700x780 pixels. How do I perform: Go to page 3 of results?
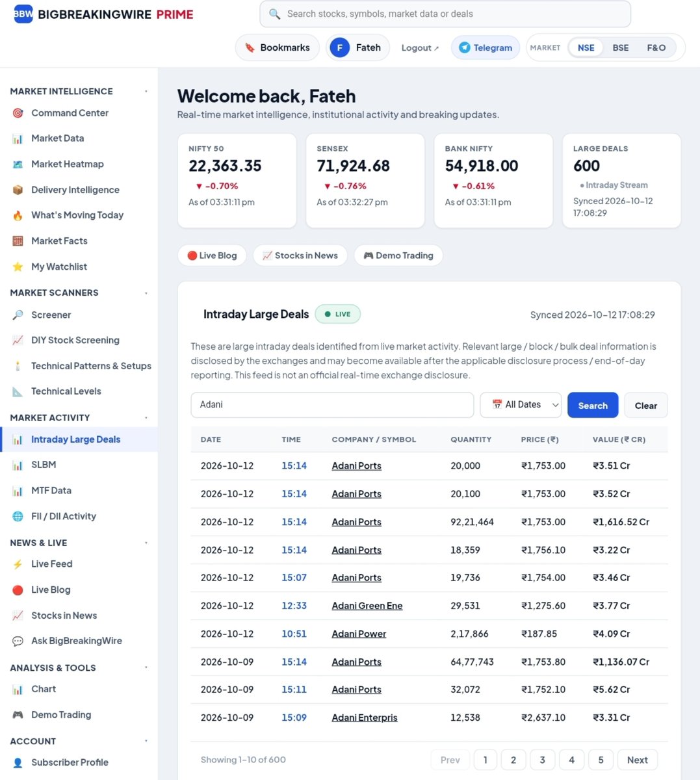point(542,760)
